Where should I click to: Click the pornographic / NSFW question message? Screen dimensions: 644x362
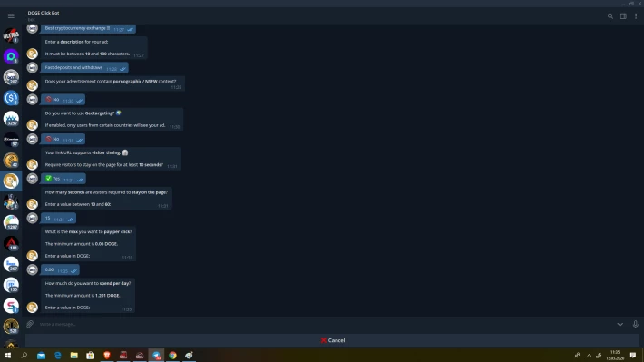click(x=112, y=83)
